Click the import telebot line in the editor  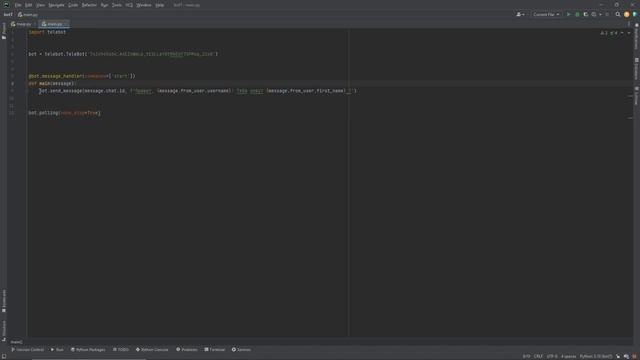tap(47, 32)
